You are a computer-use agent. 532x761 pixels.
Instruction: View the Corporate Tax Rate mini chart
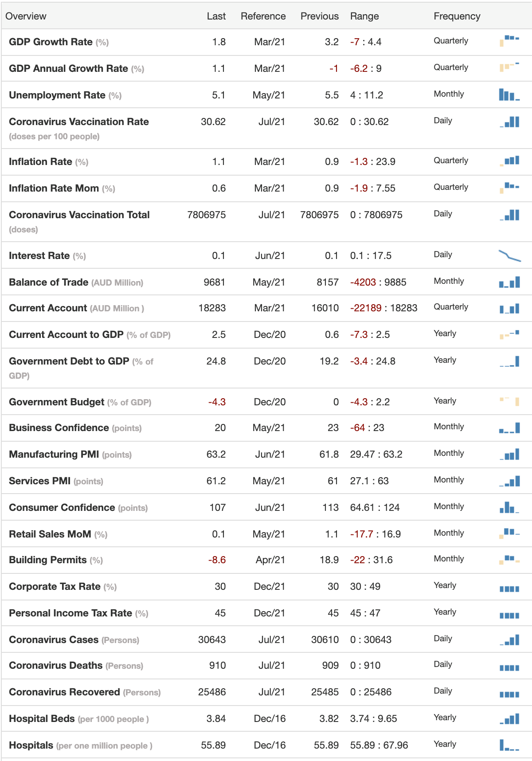509,588
